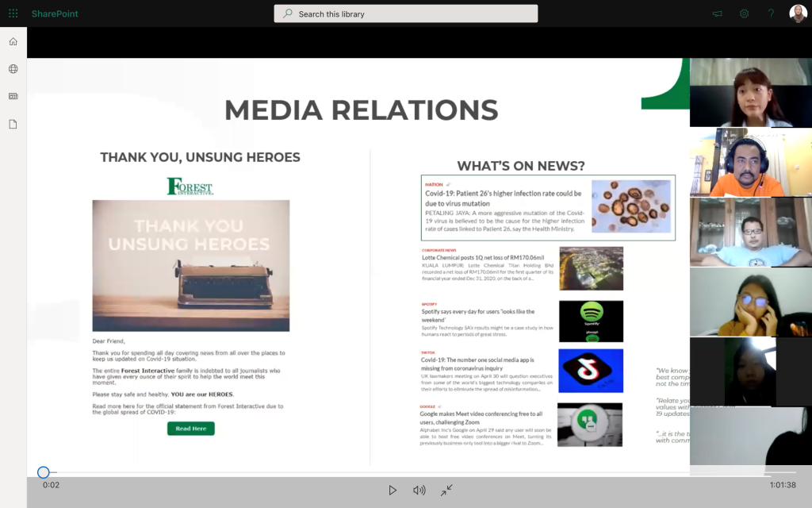Click the Forest Interactive logo

click(190, 187)
